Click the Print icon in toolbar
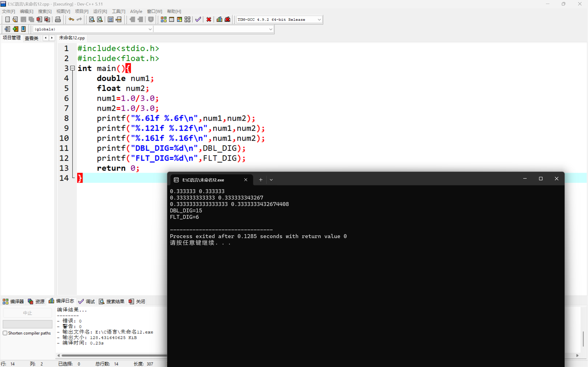 [x=58, y=19]
